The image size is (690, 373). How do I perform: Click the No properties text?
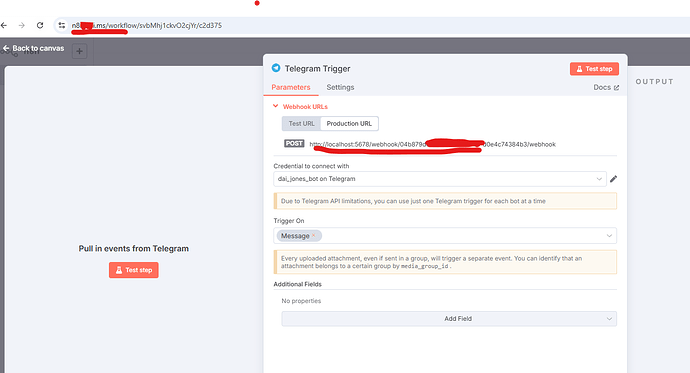pos(301,301)
